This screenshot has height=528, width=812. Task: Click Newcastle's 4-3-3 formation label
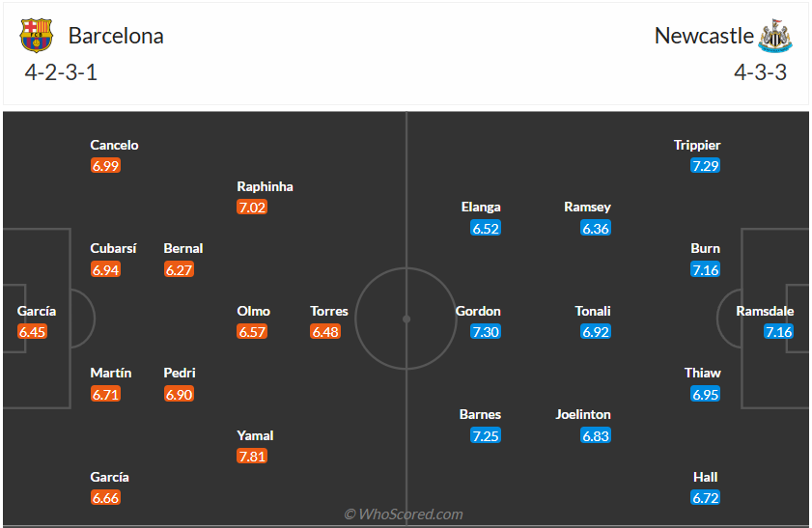[x=760, y=72]
